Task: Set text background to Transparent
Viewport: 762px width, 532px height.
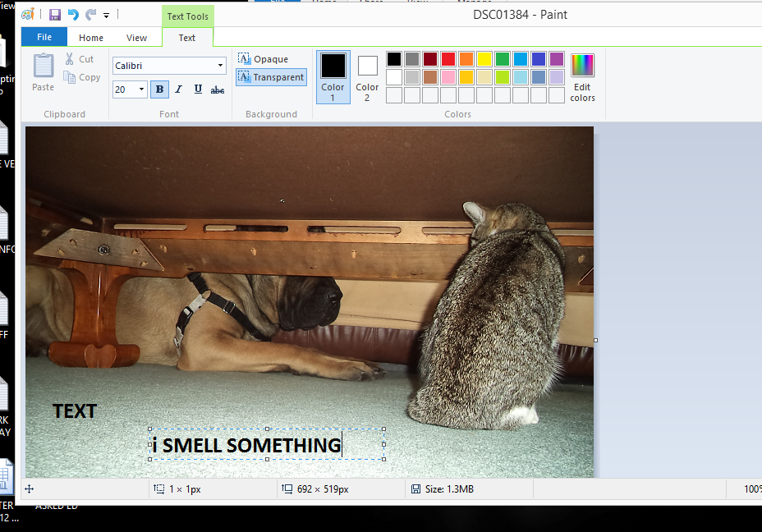Action: pyautogui.click(x=271, y=77)
